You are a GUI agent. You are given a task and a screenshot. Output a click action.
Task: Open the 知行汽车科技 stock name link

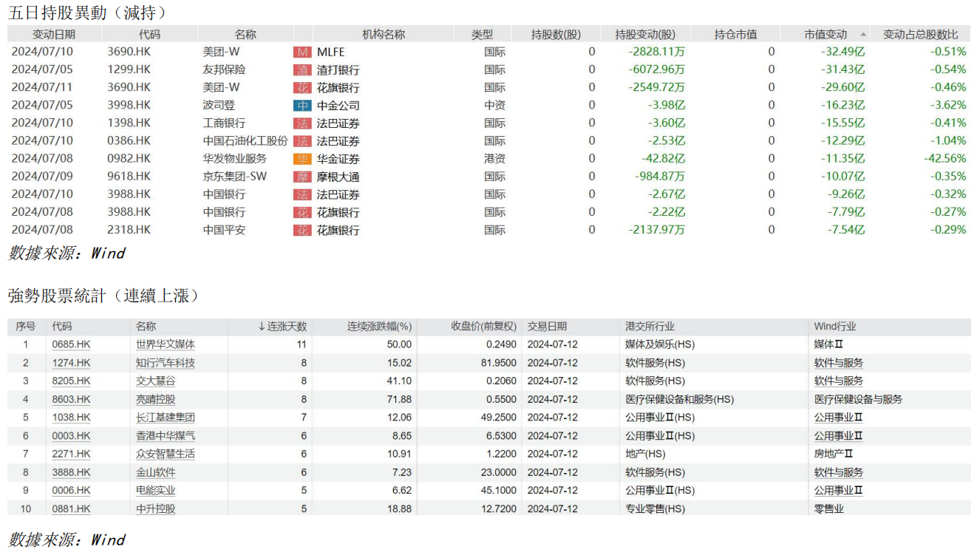pyautogui.click(x=166, y=363)
